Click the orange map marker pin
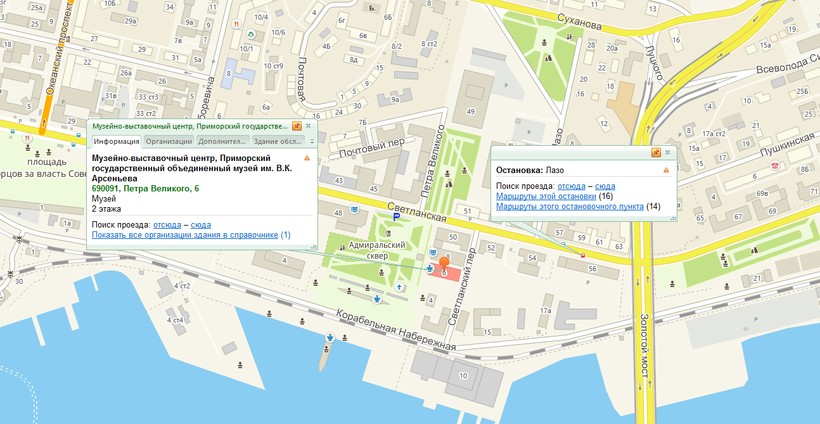 [x=445, y=262]
